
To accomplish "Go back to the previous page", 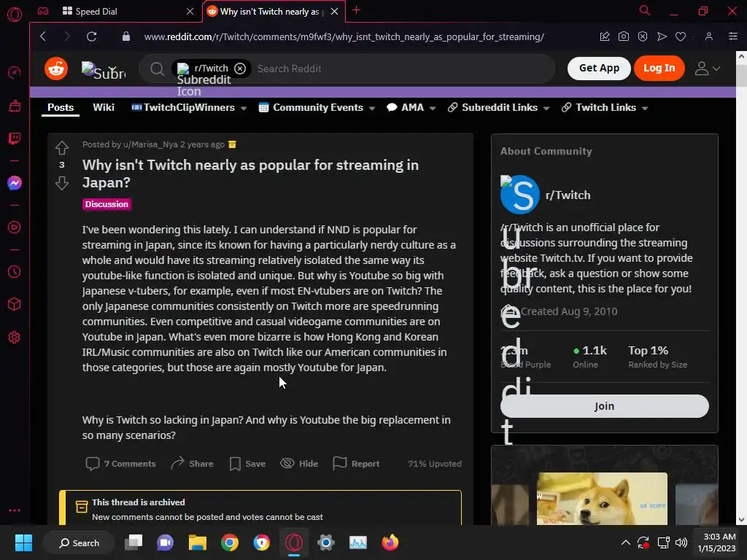I will (x=43, y=36).
